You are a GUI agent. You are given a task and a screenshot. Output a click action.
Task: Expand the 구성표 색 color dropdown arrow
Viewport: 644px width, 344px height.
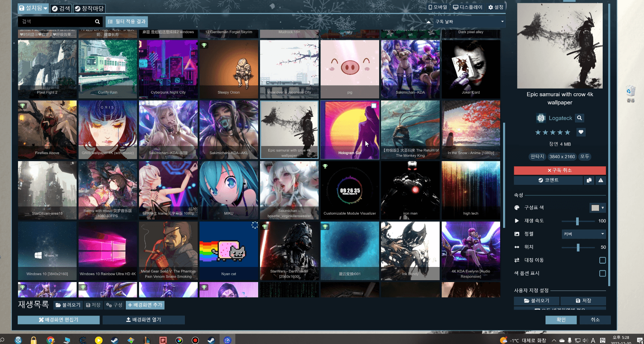tap(603, 208)
